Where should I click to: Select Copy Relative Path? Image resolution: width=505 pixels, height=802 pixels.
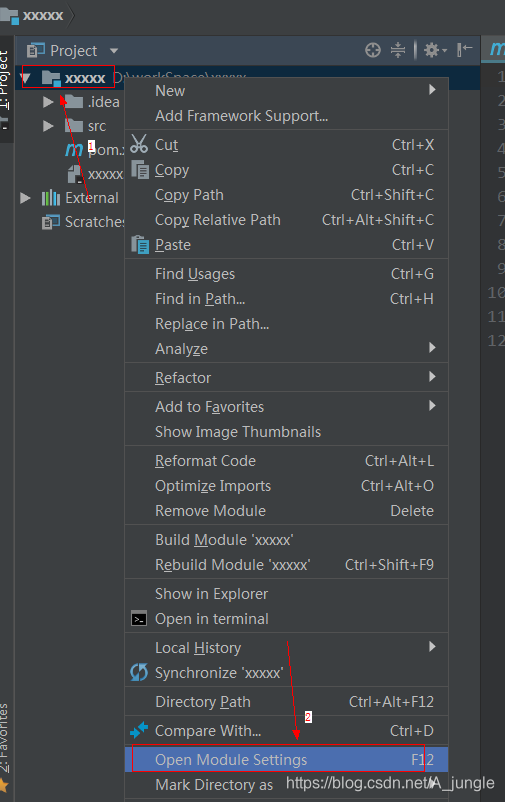click(287, 219)
